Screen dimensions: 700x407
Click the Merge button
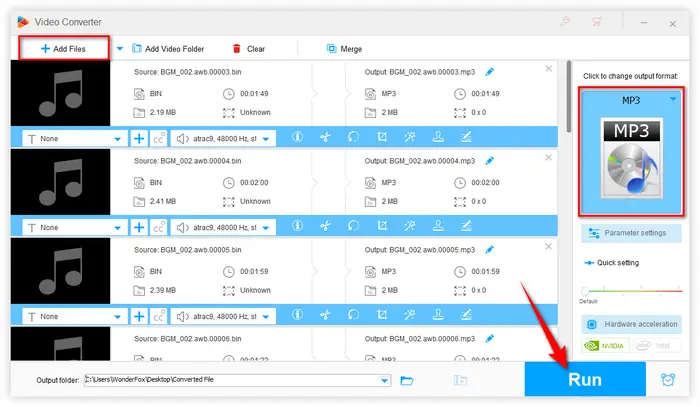click(x=344, y=49)
